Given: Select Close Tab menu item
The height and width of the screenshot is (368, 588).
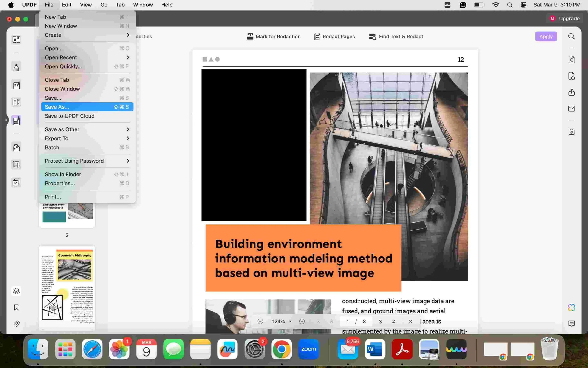Looking at the screenshot, I should [87, 80].
